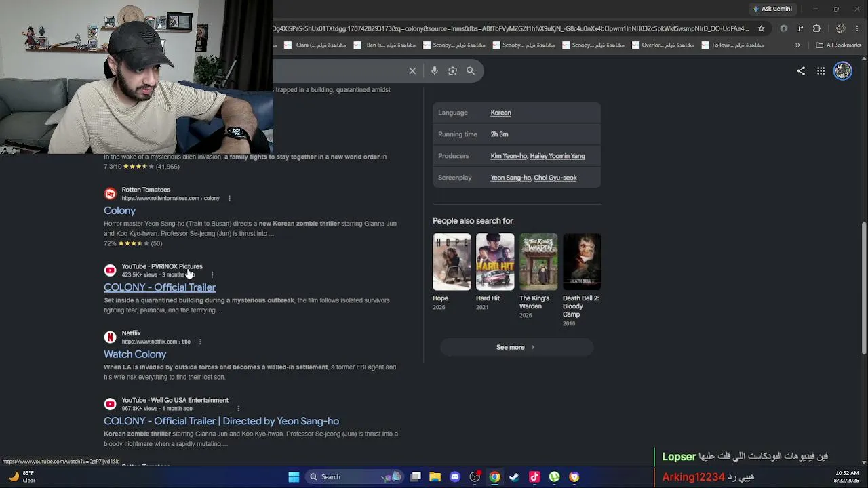Open Rotten Tomatoes Colony result
Image resolution: width=868 pixels, height=488 pixels.
119,211
